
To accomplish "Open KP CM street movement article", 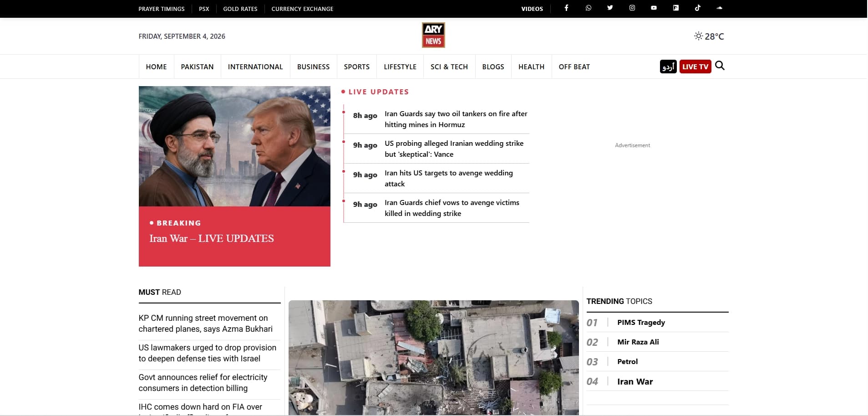I will pos(206,324).
